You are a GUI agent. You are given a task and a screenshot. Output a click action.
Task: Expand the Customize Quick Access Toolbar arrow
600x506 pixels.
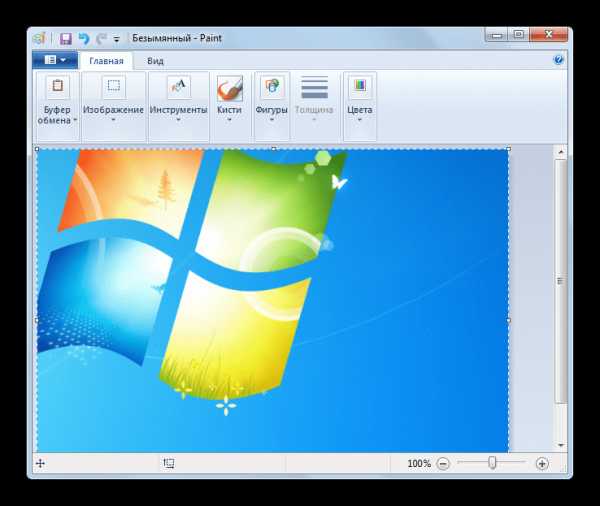tap(116, 39)
